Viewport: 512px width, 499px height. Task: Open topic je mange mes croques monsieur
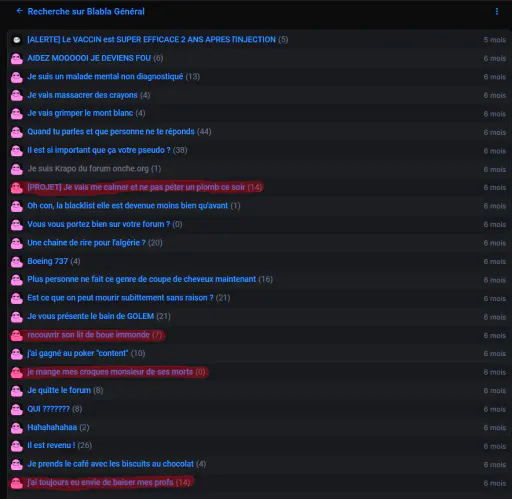tap(110, 372)
